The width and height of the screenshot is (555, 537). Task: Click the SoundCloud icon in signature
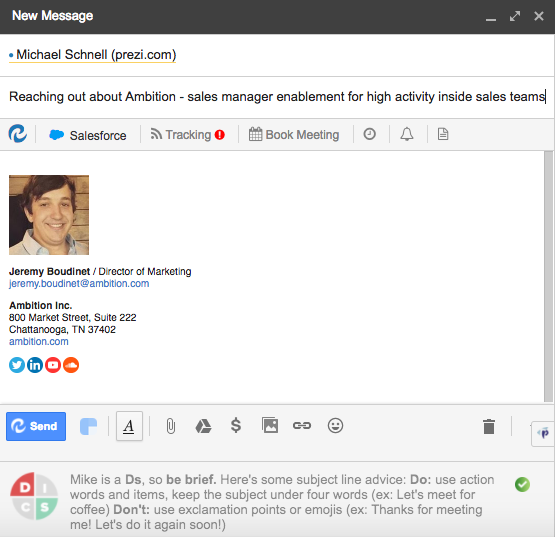coord(71,365)
